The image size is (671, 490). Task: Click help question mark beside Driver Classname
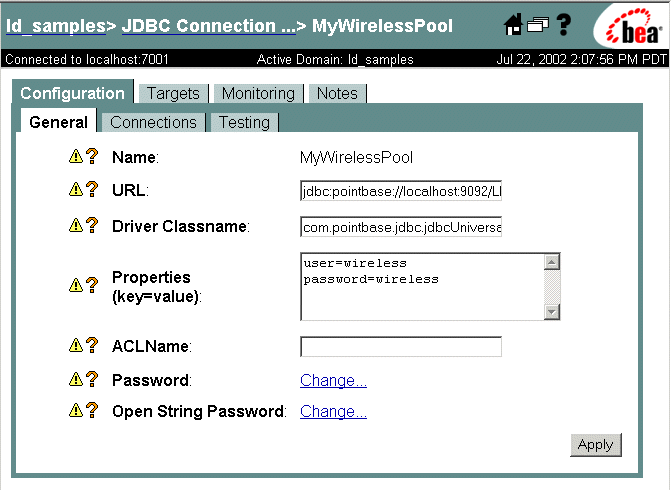click(92, 225)
